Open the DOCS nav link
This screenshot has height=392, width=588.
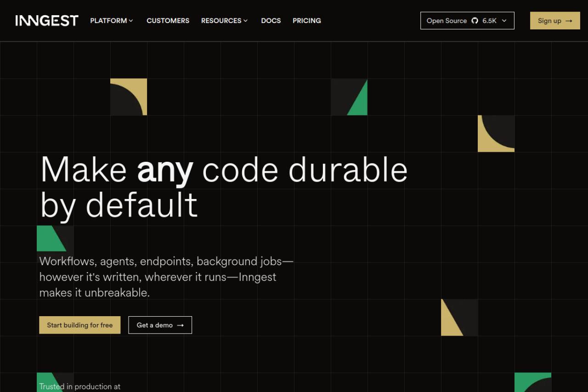click(x=271, y=21)
